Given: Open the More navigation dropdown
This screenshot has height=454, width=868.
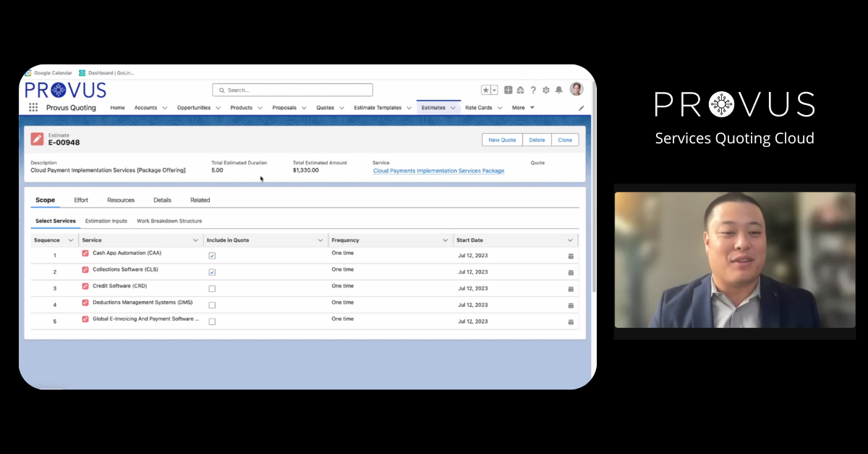Looking at the screenshot, I should tap(523, 108).
